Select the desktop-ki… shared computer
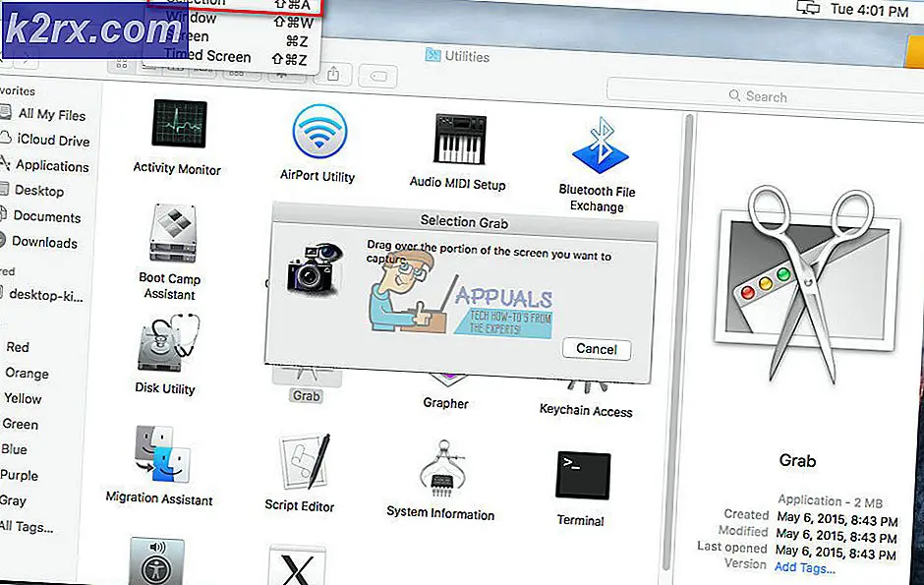The height and width of the screenshot is (585, 924). tap(46, 295)
